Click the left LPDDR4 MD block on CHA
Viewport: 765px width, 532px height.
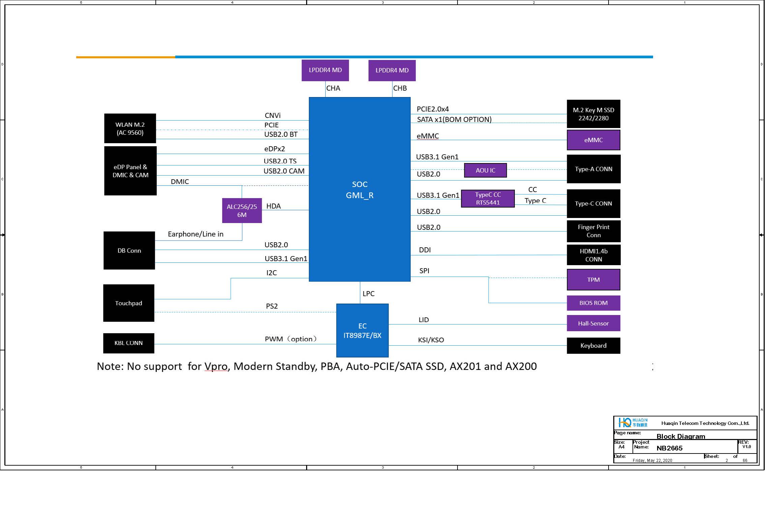tap(325, 70)
